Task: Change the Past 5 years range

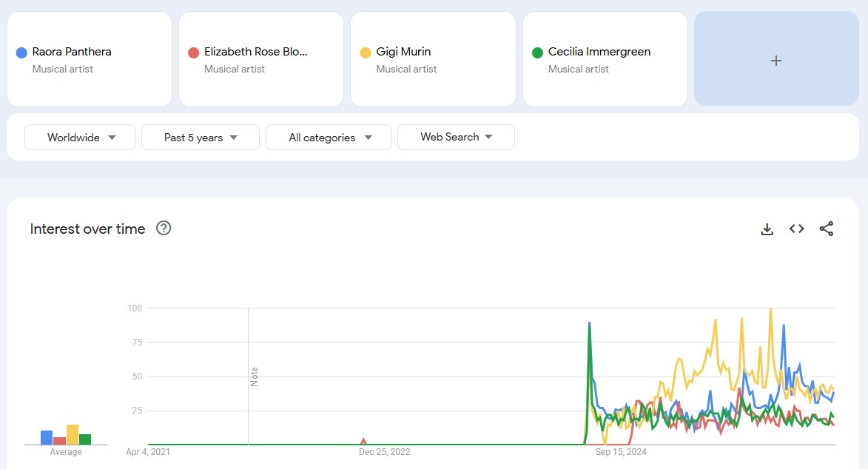Action: (x=201, y=138)
